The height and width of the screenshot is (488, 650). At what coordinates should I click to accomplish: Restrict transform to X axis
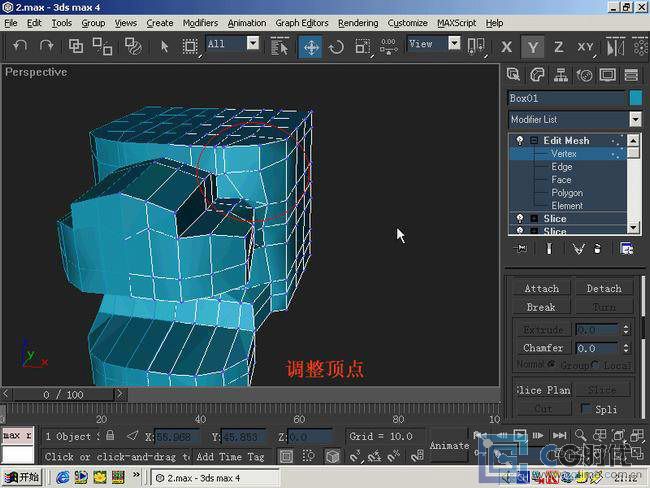coord(506,47)
